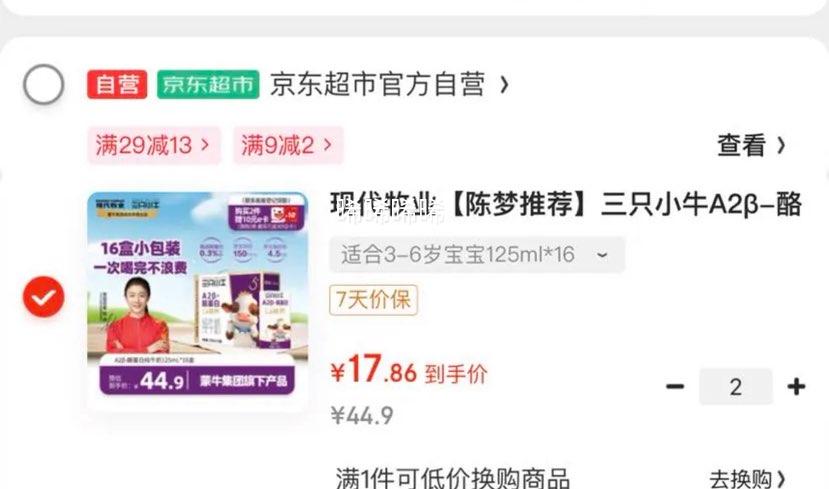Tap the green 京东超市 badge

click(x=208, y=85)
